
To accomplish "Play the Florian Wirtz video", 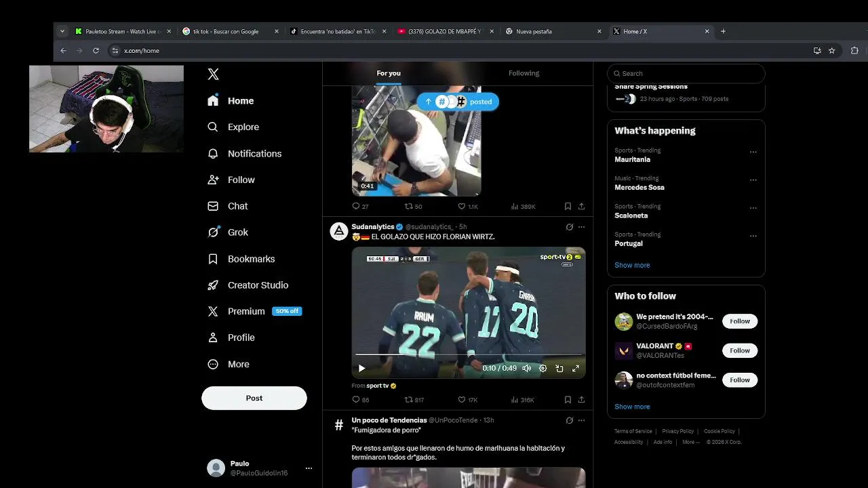I will (361, 368).
